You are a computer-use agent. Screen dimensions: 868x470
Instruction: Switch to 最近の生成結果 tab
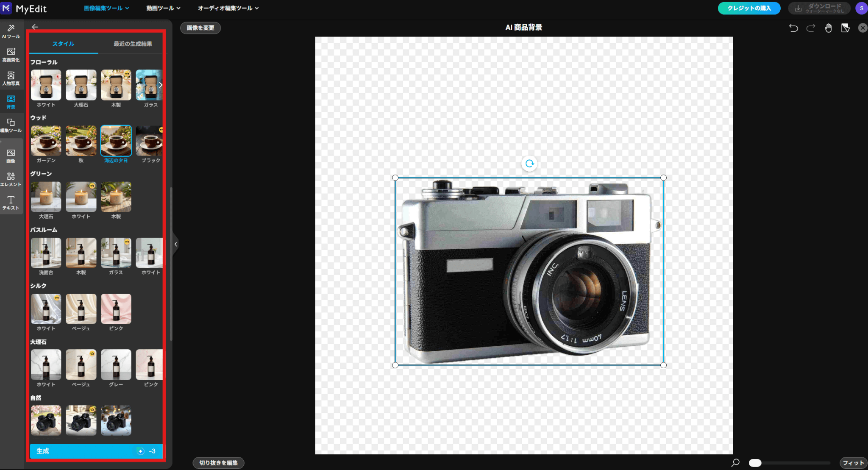[x=133, y=44]
